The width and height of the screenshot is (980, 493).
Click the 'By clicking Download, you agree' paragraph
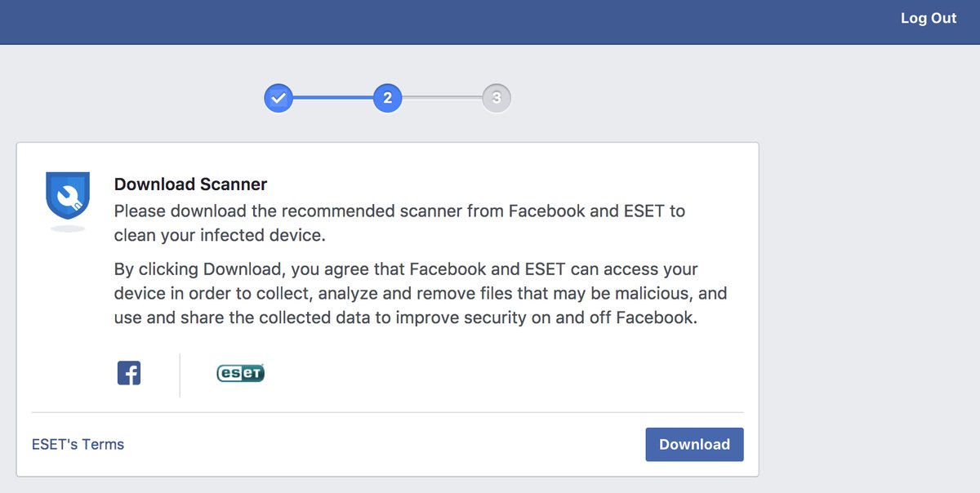pyautogui.click(x=420, y=294)
